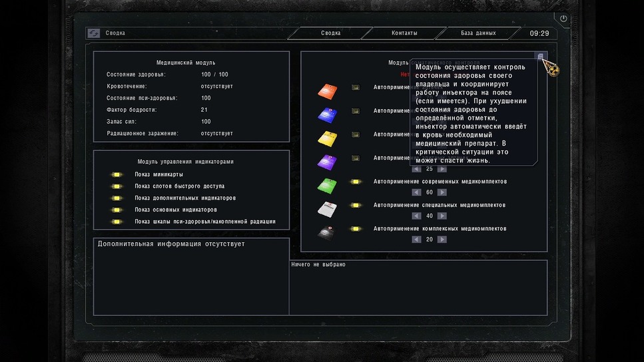Disable Автоприменение современных медикомплектов toggle

(x=355, y=182)
